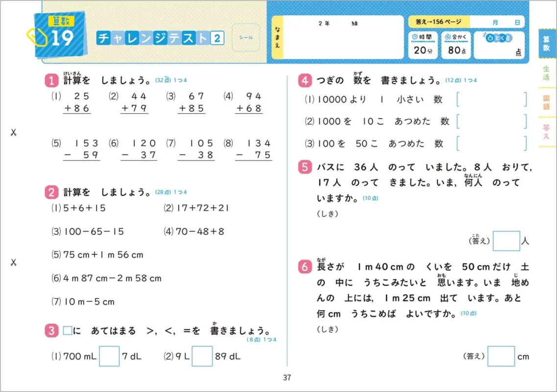Select the clock icon beside 時間

click(415, 38)
